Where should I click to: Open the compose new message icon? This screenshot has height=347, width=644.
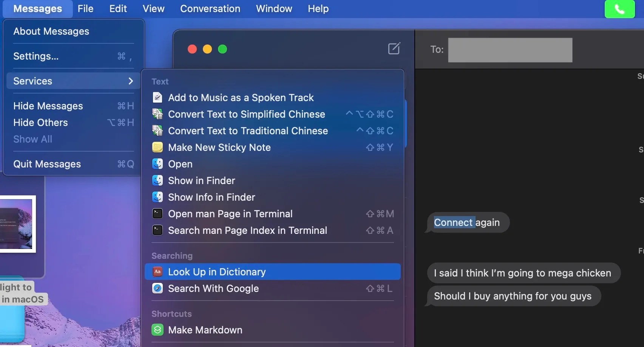click(394, 48)
